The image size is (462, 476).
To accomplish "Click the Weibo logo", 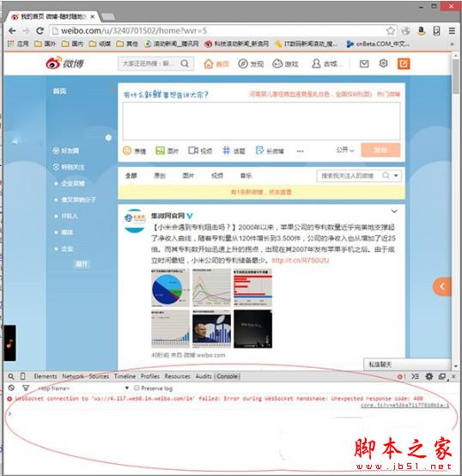I will pyautogui.click(x=64, y=63).
